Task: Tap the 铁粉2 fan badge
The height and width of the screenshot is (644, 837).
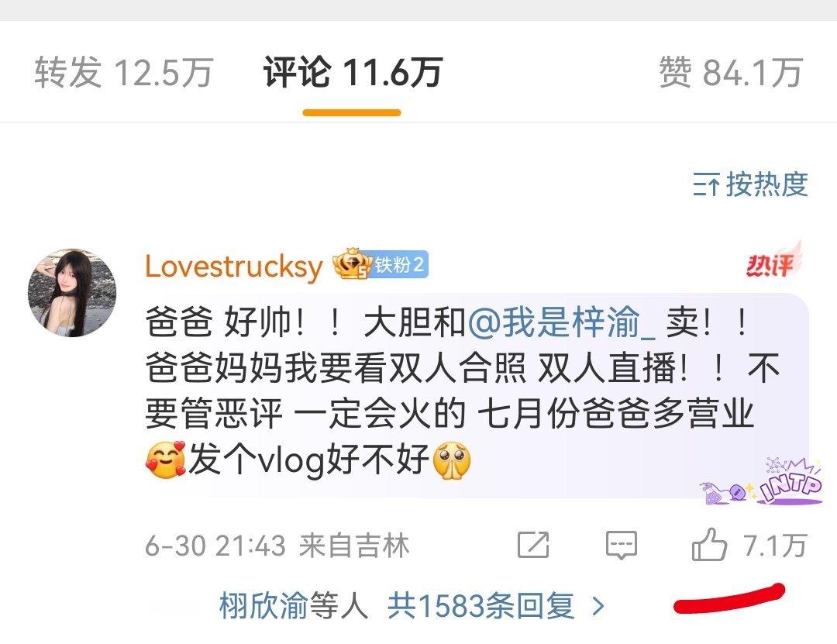Action: click(400, 265)
